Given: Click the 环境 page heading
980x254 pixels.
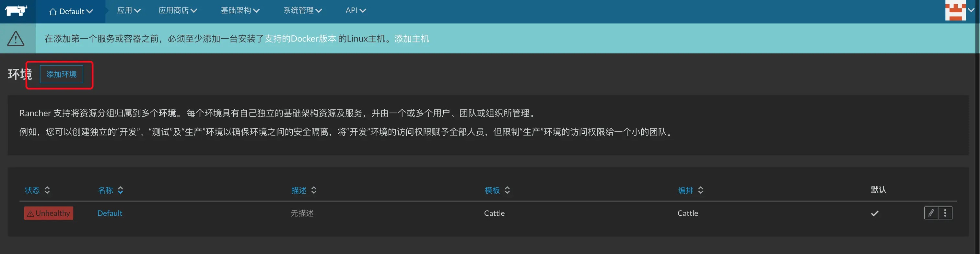Looking at the screenshot, I should tap(20, 74).
